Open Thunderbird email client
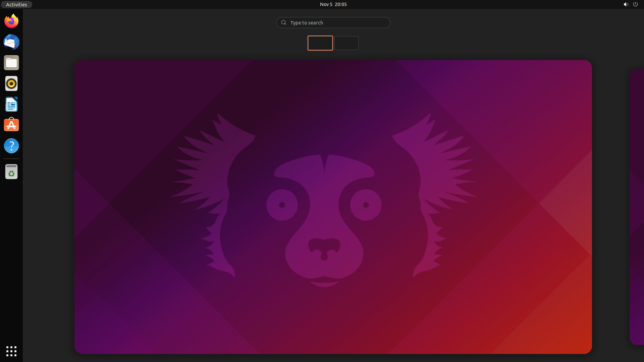 [11, 42]
